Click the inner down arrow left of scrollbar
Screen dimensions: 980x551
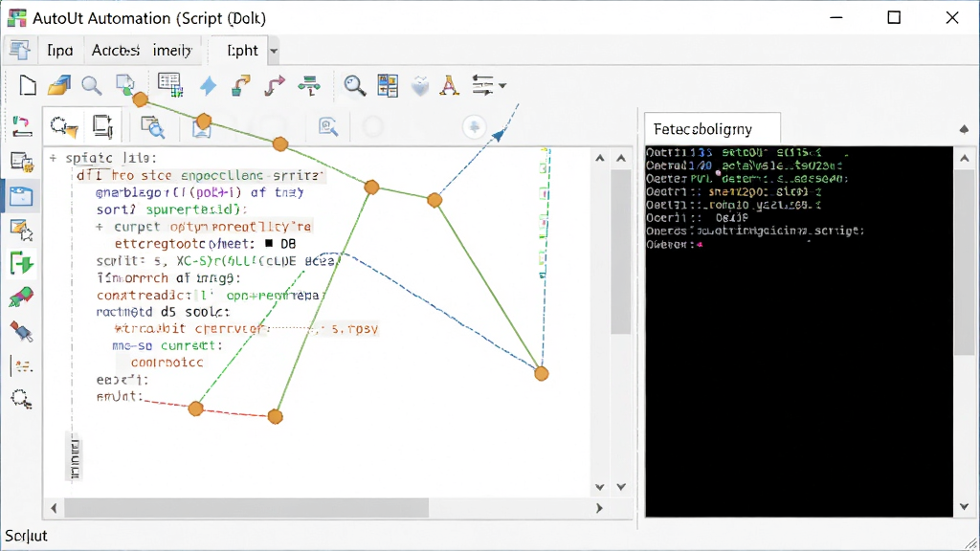point(600,487)
